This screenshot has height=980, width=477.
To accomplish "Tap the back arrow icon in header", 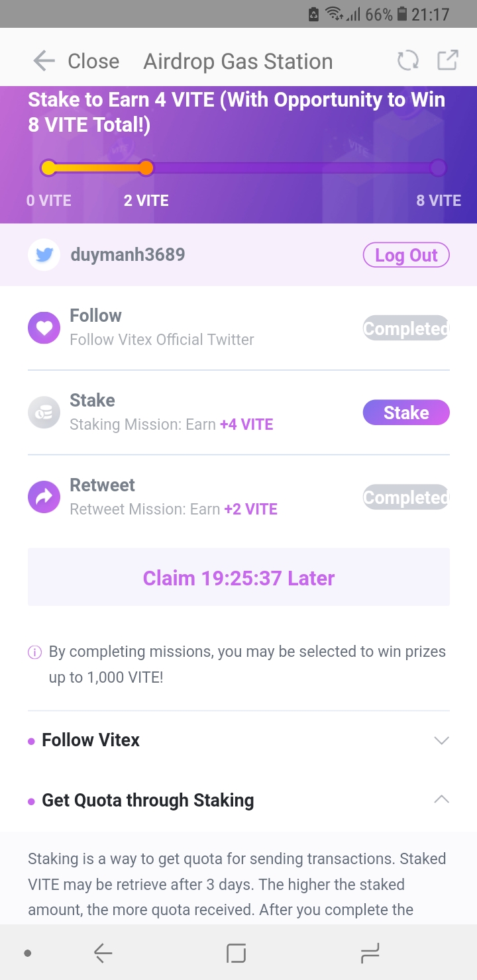I will [x=44, y=61].
